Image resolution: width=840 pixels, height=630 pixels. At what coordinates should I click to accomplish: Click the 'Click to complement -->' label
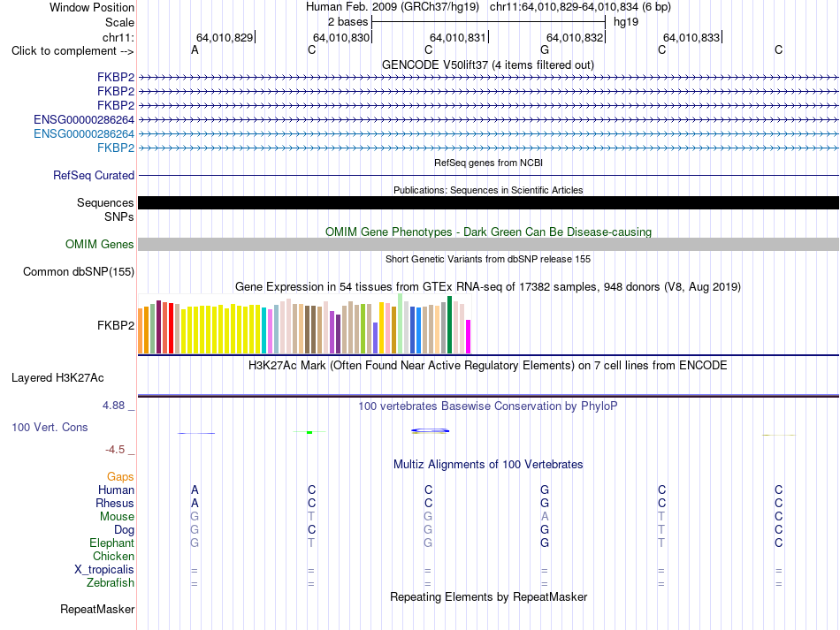click(x=73, y=51)
